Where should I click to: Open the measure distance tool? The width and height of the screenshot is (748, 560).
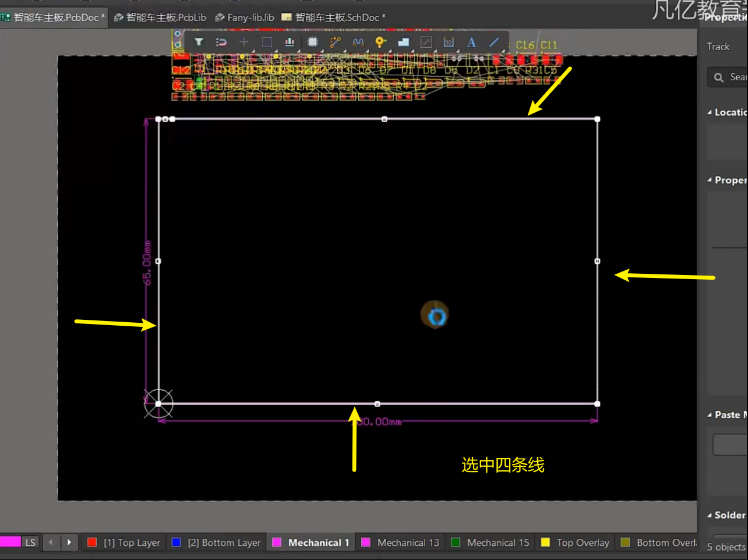(x=426, y=42)
